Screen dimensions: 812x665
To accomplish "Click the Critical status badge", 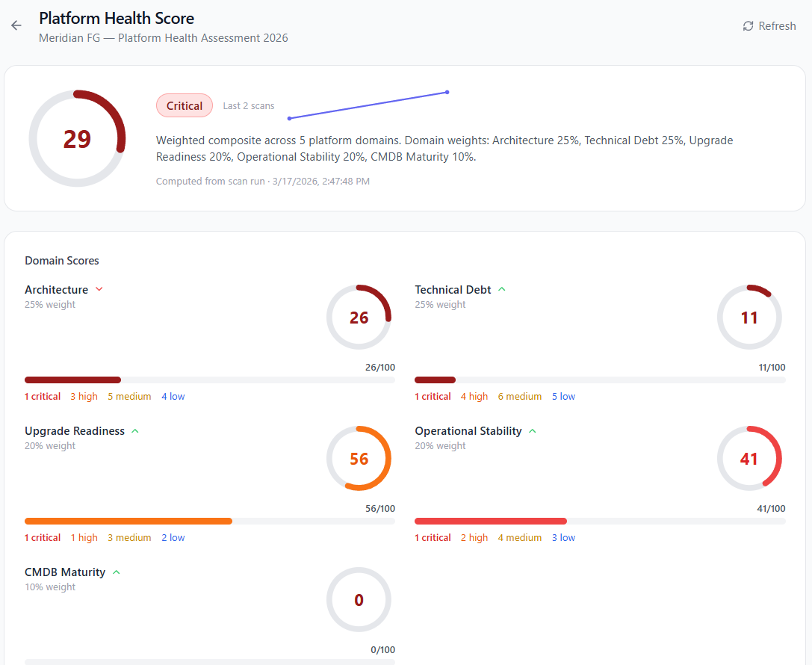I will pyautogui.click(x=185, y=106).
